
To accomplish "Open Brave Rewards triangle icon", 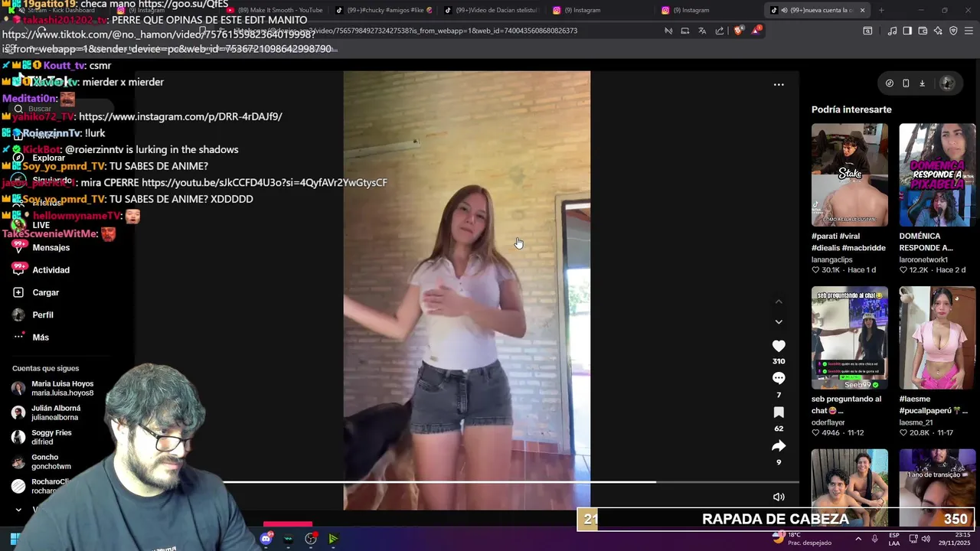I will click(756, 31).
